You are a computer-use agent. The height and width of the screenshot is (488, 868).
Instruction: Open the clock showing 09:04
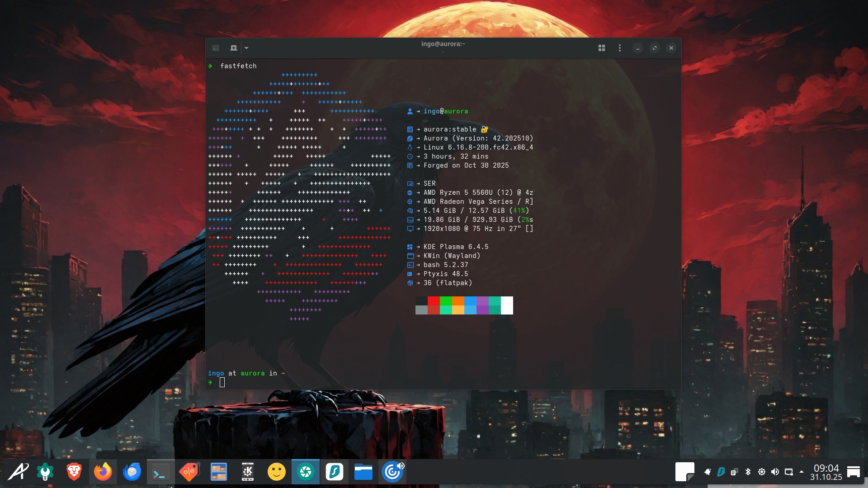coord(826,472)
